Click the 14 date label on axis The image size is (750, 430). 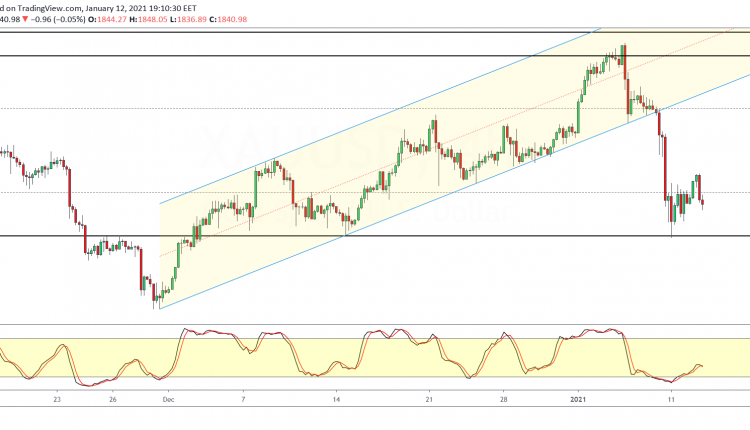(x=336, y=399)
